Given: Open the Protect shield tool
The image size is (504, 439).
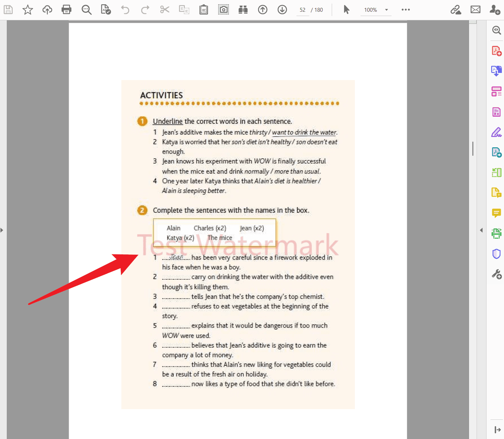Looking at the screenshot, I should (x=497, y=254).
